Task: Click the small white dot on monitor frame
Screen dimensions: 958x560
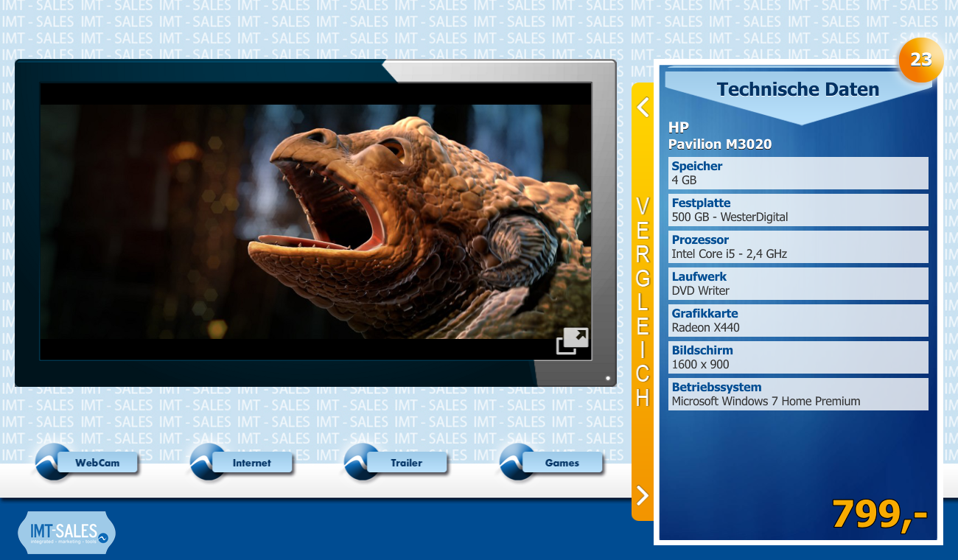Action: point(608,378)
